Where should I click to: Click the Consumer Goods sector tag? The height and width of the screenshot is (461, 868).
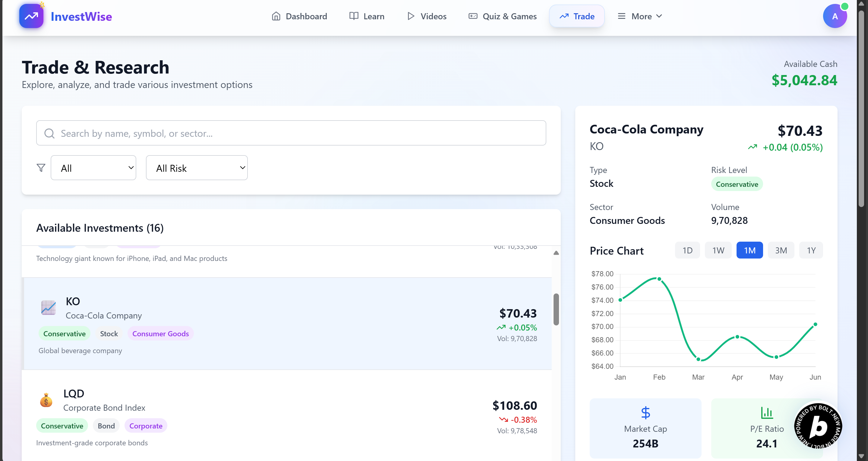160,333
